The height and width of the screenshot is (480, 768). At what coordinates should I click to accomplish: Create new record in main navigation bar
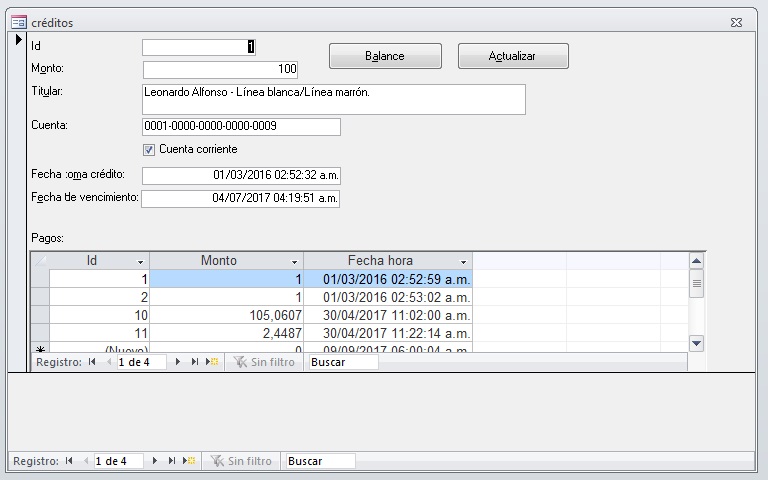[x=188, y=461]
